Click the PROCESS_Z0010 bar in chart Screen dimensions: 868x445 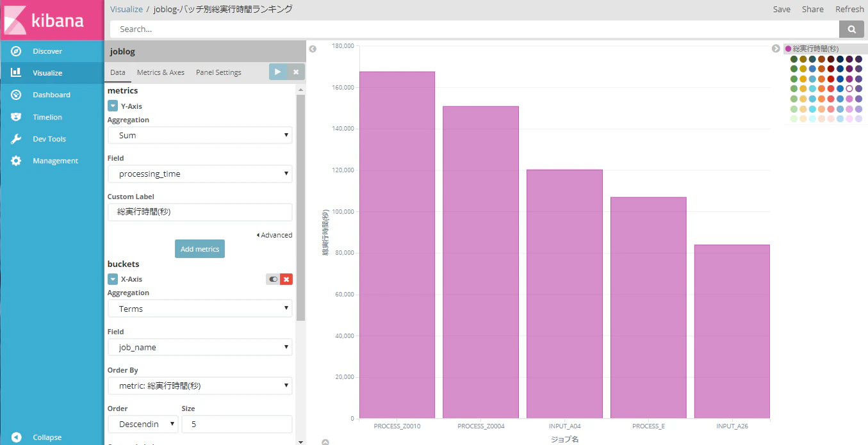(397, 245)
